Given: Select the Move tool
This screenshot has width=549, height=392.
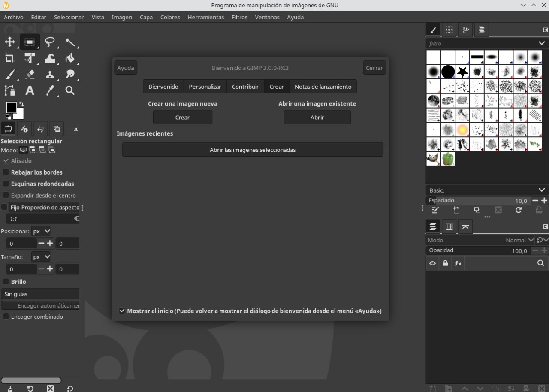Looking at the screenshot, I should (10, 42).
